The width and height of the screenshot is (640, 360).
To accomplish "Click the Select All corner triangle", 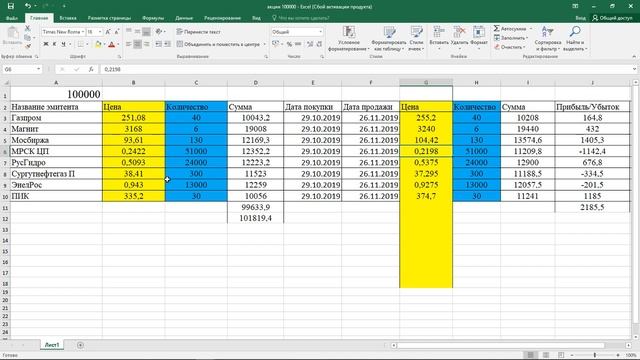I will coord(6,83).
